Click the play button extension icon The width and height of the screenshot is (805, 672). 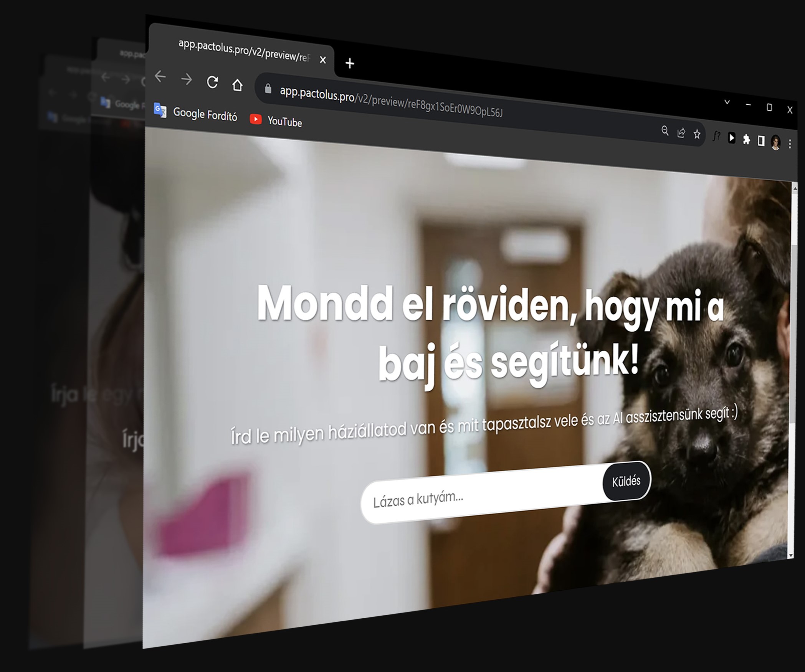(732, 138)
